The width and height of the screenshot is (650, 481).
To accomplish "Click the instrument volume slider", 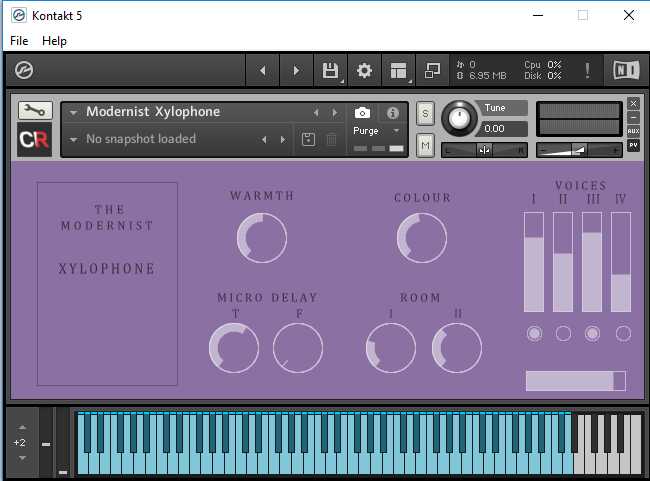I will pos(579,150).
